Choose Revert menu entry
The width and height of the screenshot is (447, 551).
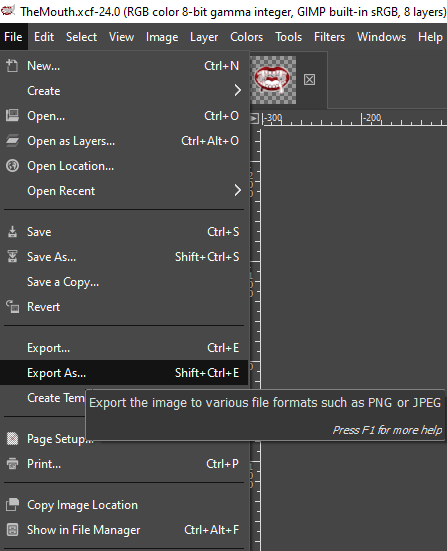click(x=124, y=306)
